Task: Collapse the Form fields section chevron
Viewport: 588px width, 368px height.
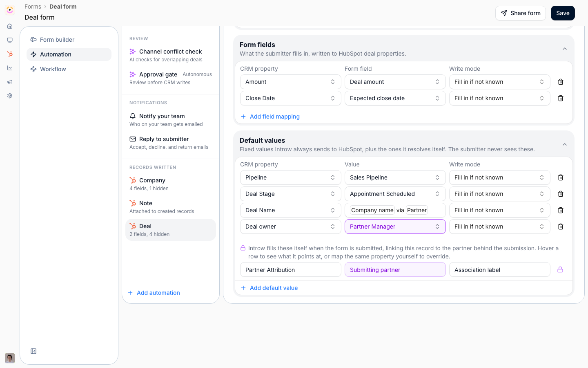Action: [565, 49]
